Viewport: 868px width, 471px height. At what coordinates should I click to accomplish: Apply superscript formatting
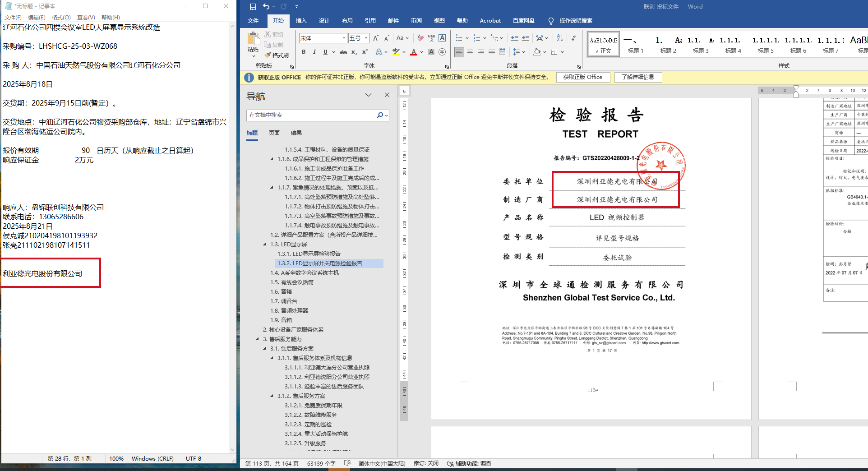365,52
